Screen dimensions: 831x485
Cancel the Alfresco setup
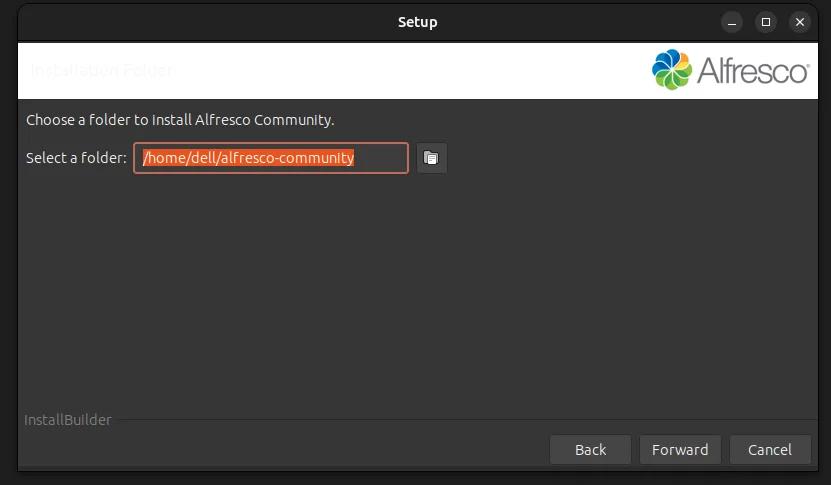point(770,450)
